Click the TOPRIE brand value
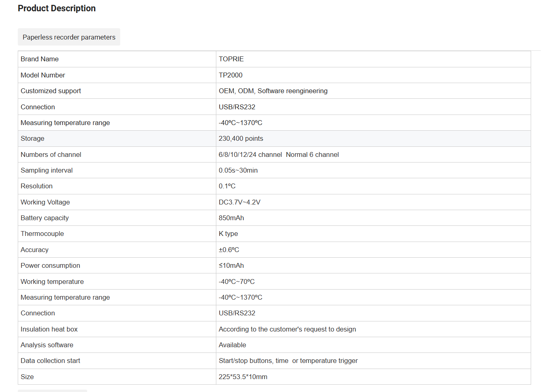 click(231, 59)
